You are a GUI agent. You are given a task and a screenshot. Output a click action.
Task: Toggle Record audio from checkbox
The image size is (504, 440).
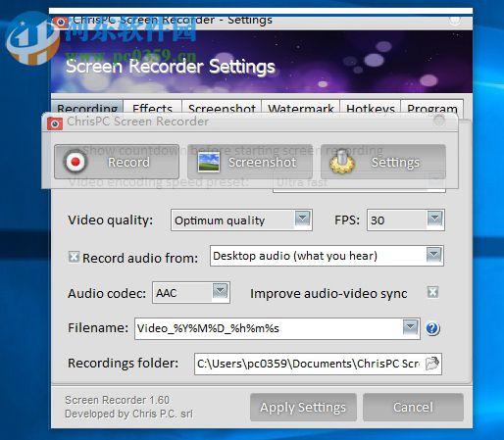74,257
